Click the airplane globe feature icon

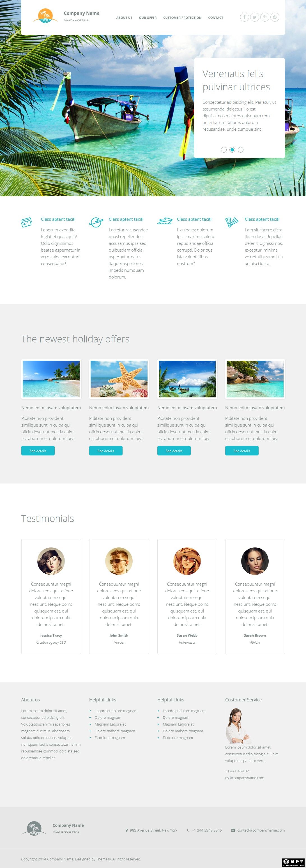[x=96, y=222]
